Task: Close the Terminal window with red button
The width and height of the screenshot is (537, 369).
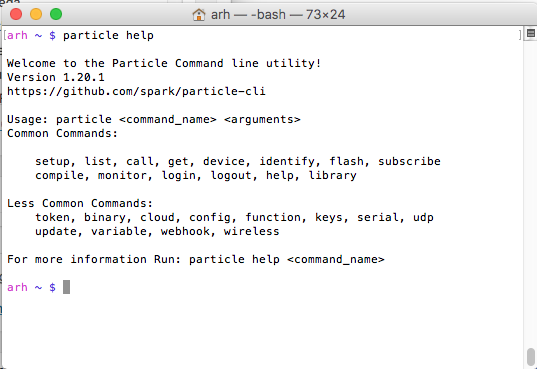Action: click(x=16, y=14)
